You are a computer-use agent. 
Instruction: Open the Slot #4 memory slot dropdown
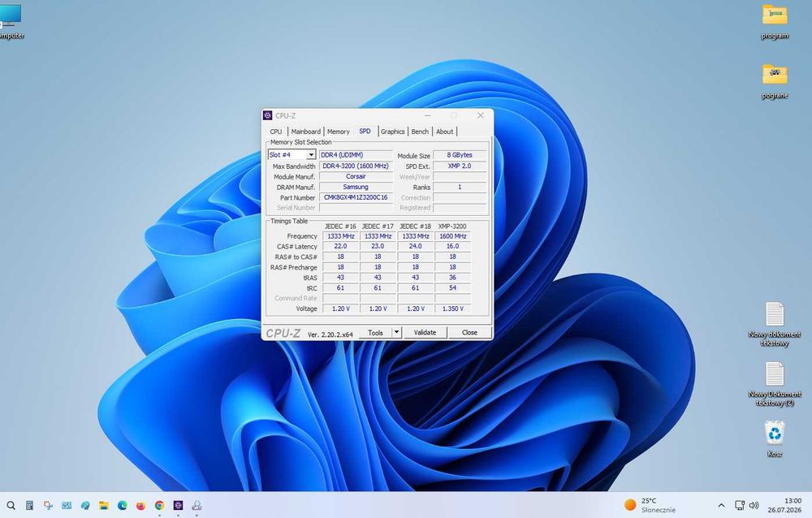point(311,155)
